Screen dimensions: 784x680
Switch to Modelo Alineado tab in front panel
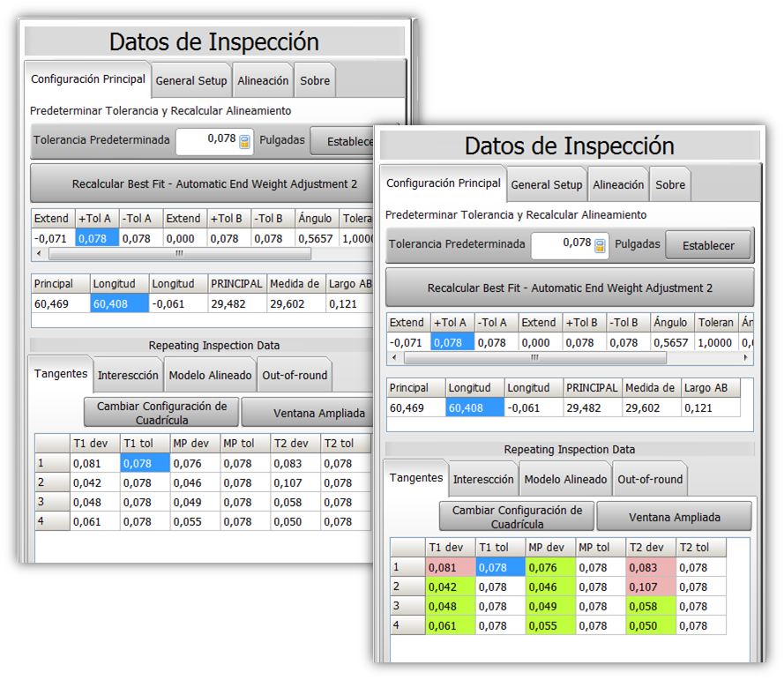click(565, 479)
